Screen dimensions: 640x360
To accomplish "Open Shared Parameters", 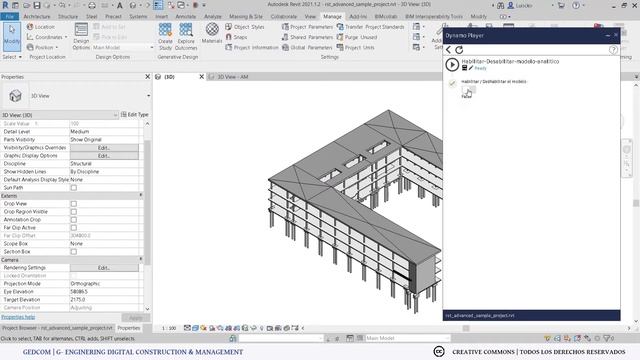I will (x=307, y=37).
